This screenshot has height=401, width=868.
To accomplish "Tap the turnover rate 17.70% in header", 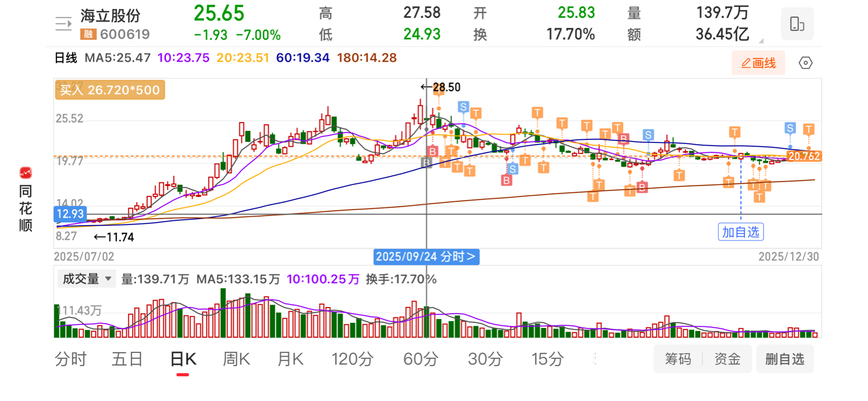I will pos(570,34).
